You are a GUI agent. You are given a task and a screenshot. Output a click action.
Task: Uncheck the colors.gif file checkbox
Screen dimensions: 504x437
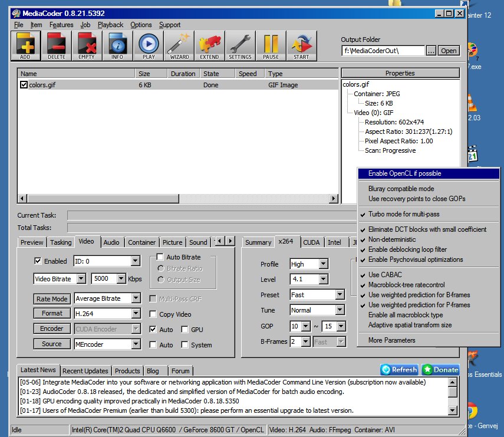24,85
